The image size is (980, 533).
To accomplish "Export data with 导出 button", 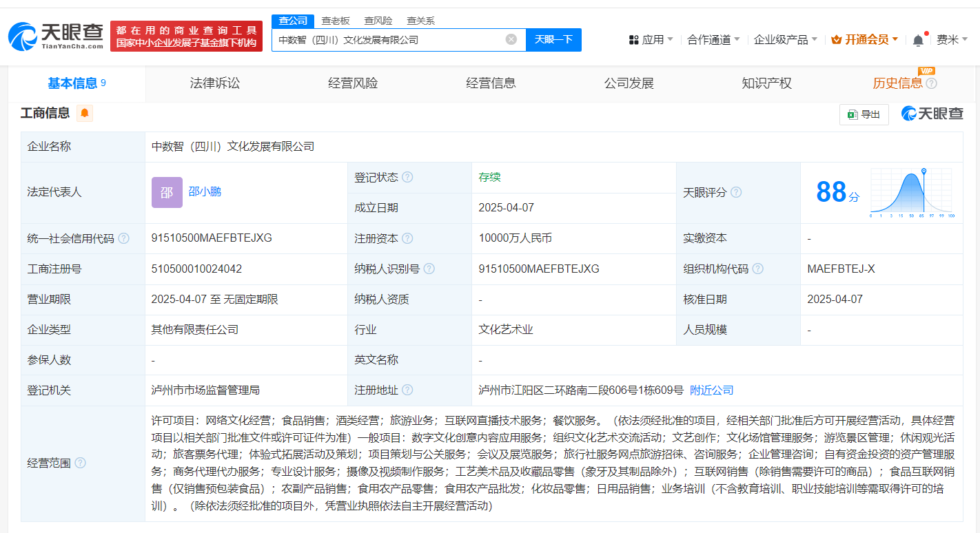I will [864, 114].
